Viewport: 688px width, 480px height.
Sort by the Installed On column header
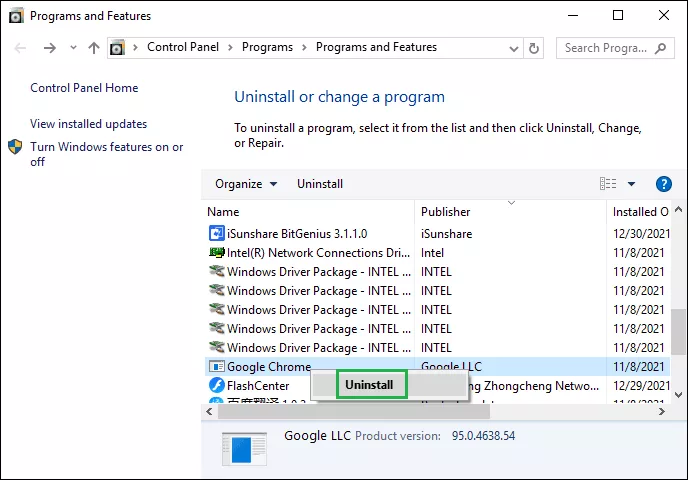(641, 212)
